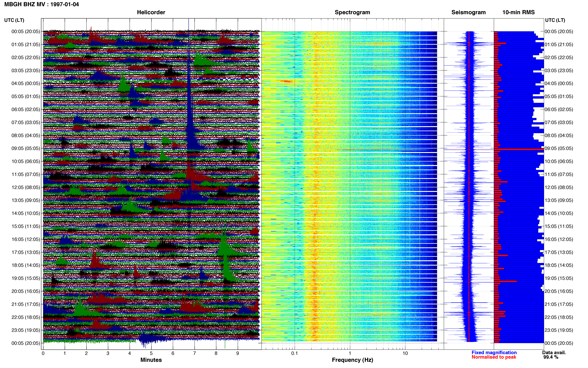Click the 'Normalised to peak' legend text
The height and width of the screenshot is (368, 588).
point(494,357)
